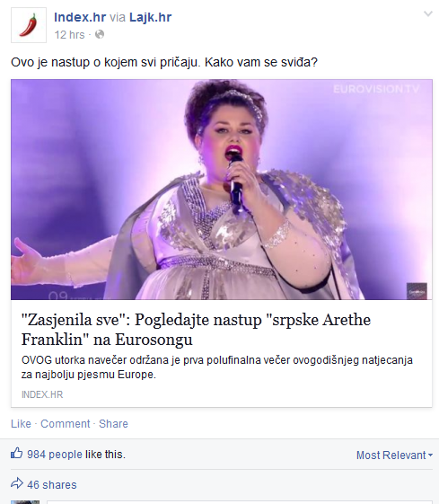439x504 pixels.
Task: View the 984 people who liked
Action: (x=55, y=455)
